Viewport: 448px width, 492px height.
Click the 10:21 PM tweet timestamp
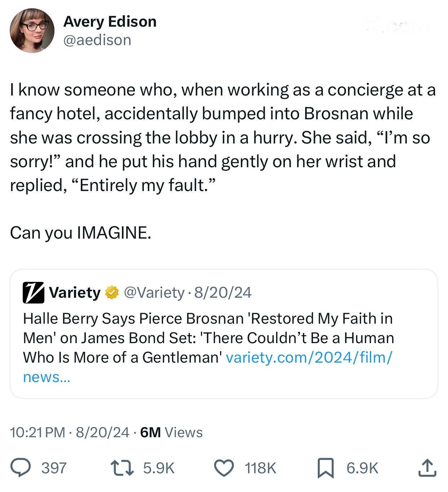click(38, 432)
